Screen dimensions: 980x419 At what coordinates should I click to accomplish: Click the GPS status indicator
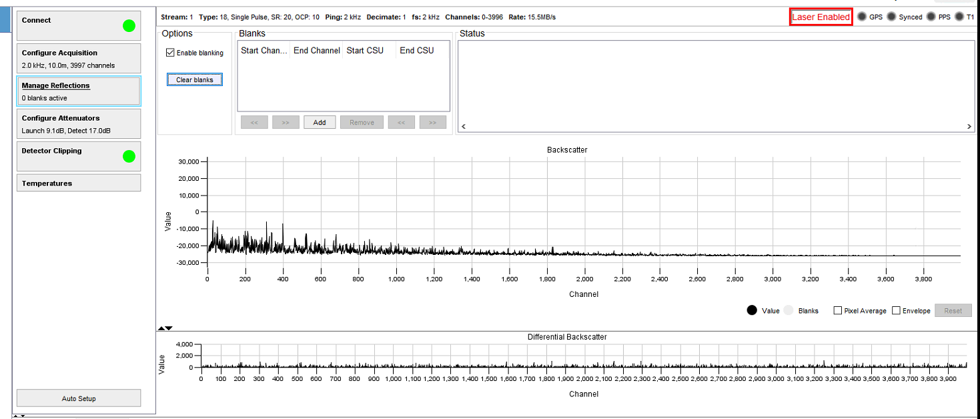[x=862, y=17]
